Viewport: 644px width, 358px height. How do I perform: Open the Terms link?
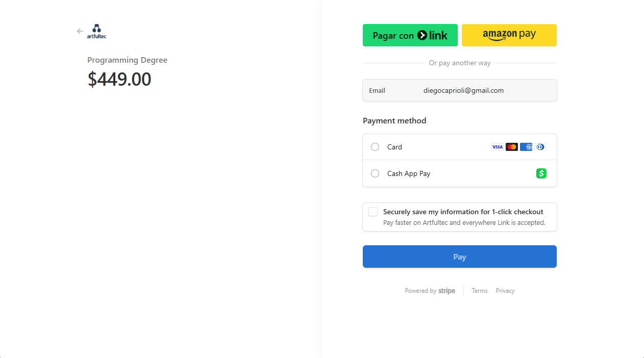[x=479, y=291]
